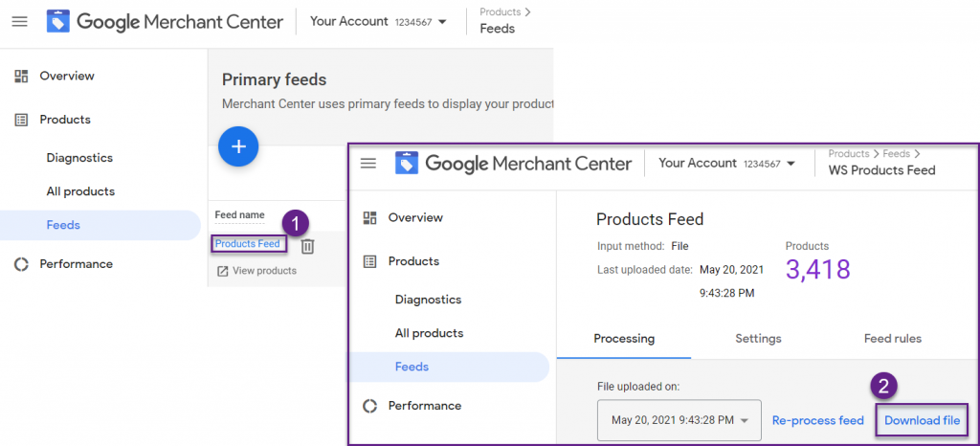
Task: Delete Products Feed using trash icon
Action: 307,247
